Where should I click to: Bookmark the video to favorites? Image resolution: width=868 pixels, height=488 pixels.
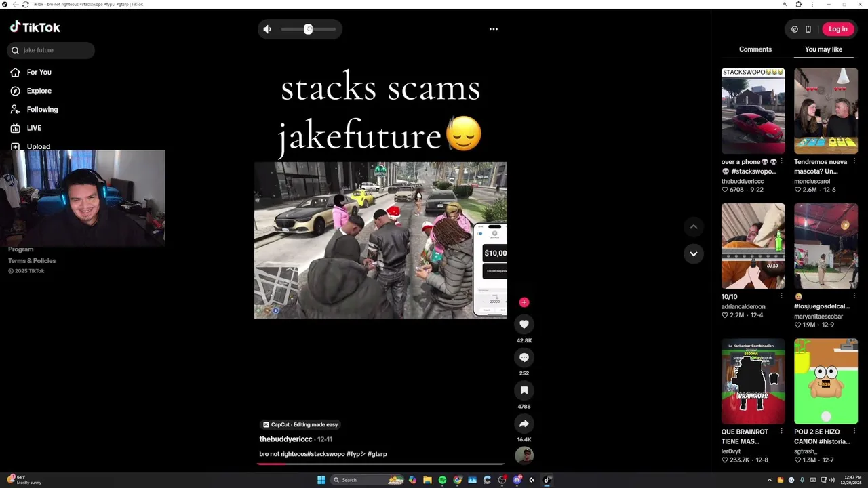coord(524,390)
